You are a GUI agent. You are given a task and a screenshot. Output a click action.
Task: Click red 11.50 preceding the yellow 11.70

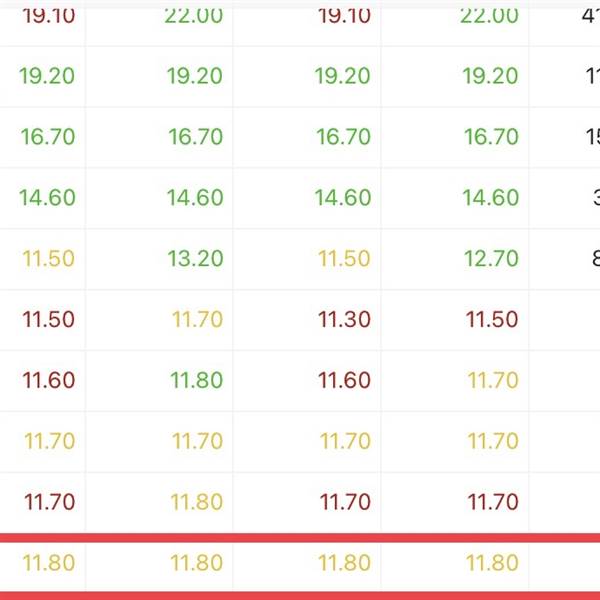[x=49, y=319]
